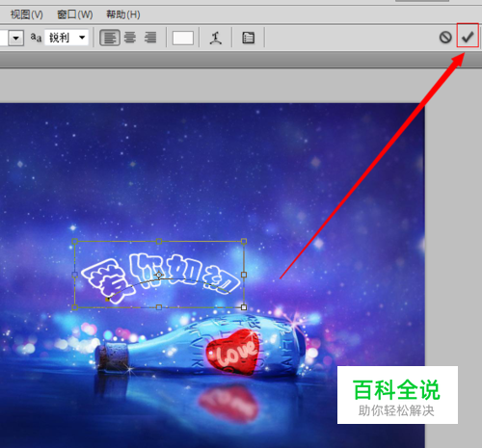Click the top-center handle of the text box
The width and height of the screenshot is (482, 448).
tap(159, 241)
